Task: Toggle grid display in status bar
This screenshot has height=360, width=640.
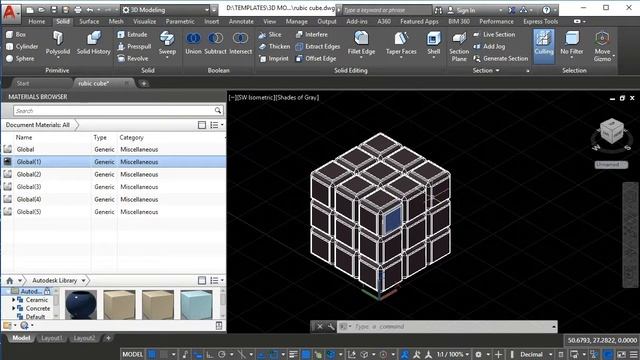Action: pyautogui.click(x=152, y=354)
